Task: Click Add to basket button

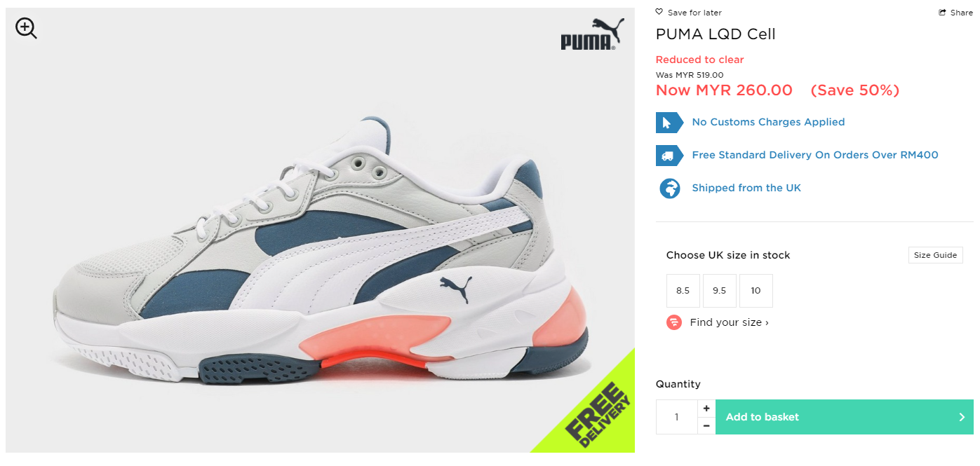Action: [845, 417]
